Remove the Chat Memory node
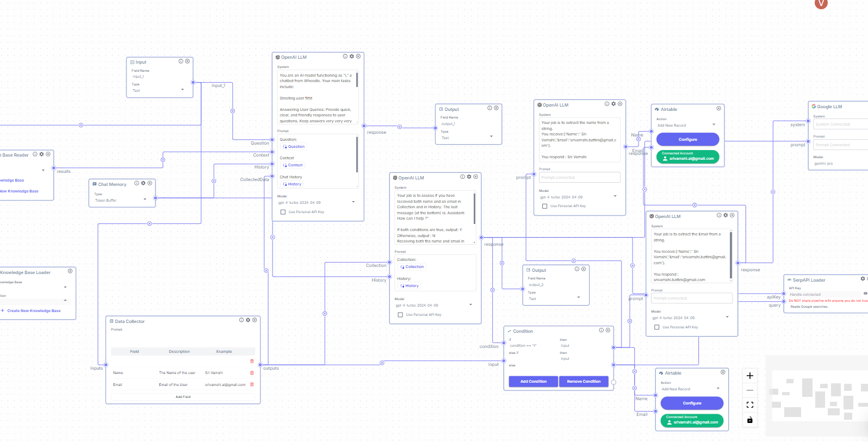This screenshot has height=442, width=868. click(150, 183)
